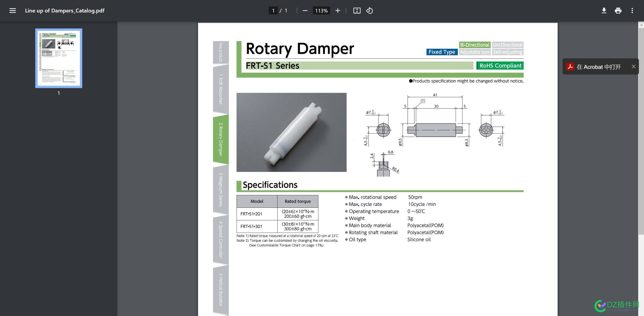
Task: Download the PDF file
Action: click(x=604, y=10)
